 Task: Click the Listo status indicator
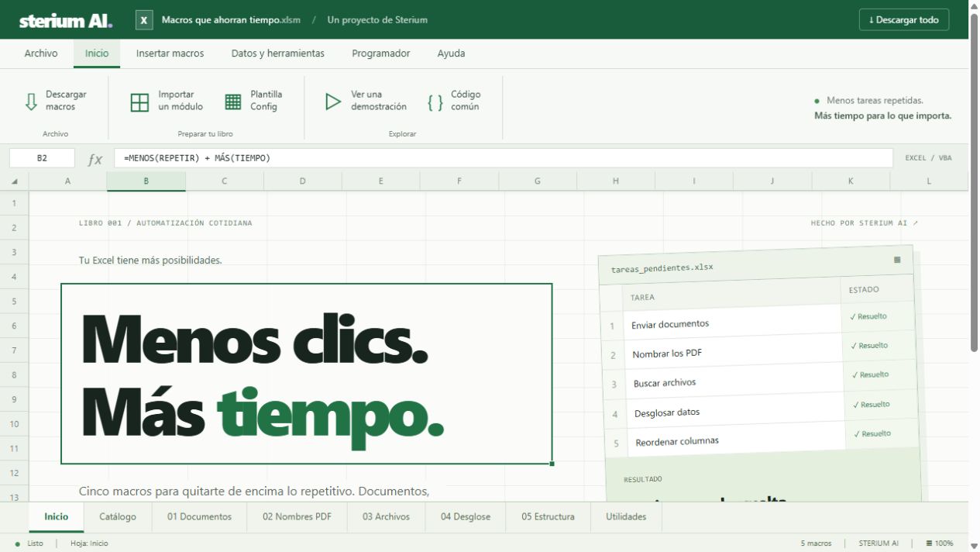pos(30,543)
